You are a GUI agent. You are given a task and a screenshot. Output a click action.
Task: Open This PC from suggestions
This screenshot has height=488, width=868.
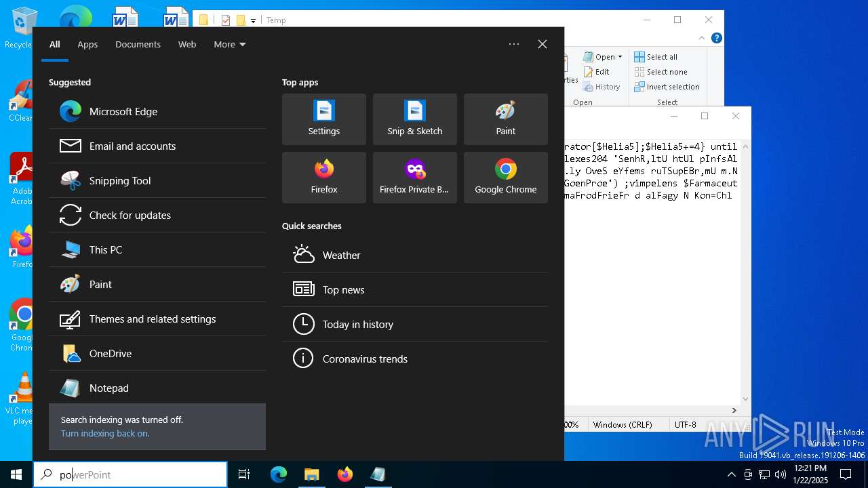157,249
